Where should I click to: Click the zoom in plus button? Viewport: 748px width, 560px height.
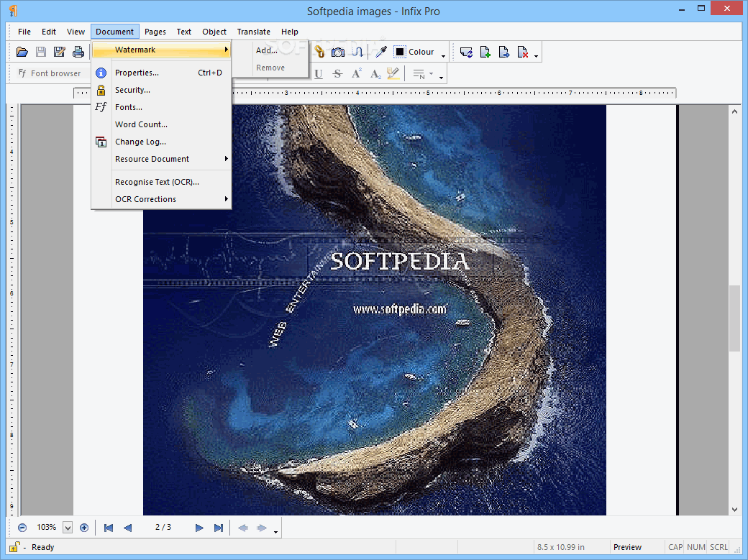pyautogui.click(x=84, y=528)
